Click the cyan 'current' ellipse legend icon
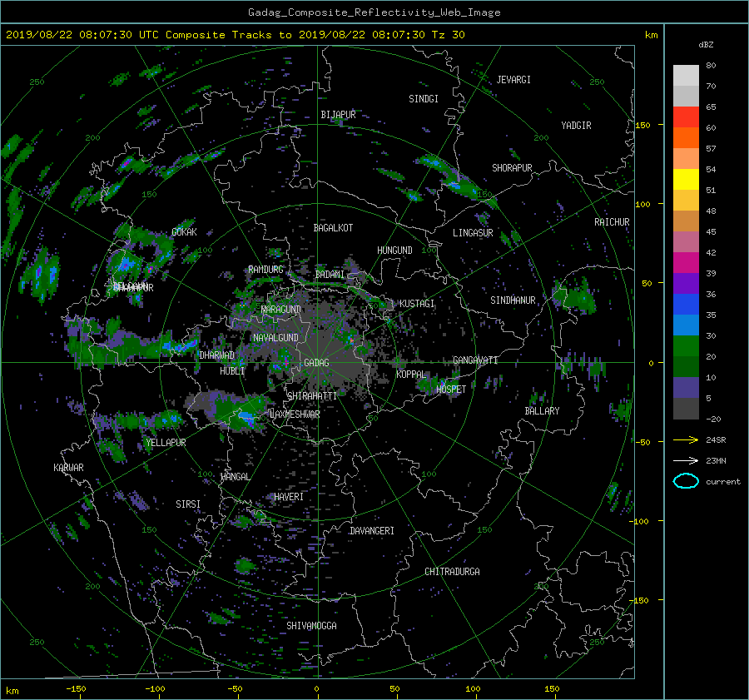749x700 pixels. pyautogui.click(x=686, y=481)
